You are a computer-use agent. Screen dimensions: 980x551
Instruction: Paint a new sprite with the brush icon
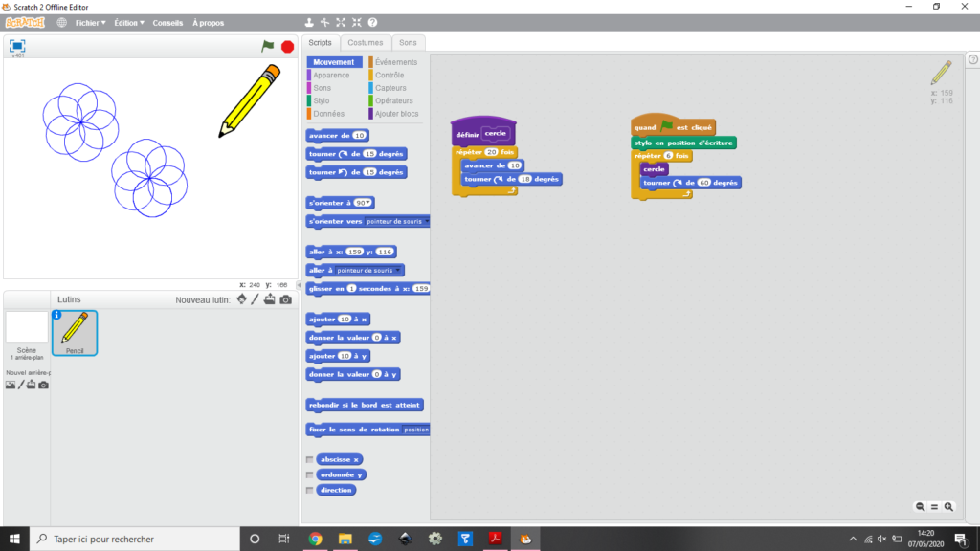(x=256, y=300)
